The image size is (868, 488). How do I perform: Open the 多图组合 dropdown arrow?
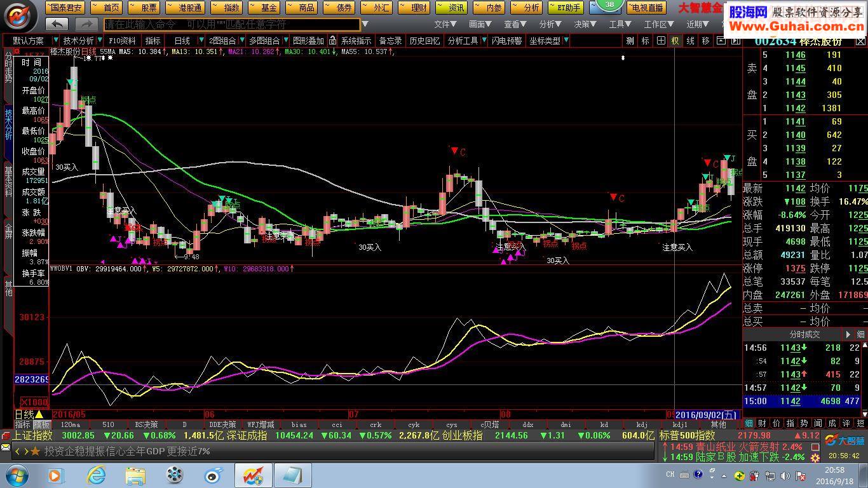(x=285, y=41)
